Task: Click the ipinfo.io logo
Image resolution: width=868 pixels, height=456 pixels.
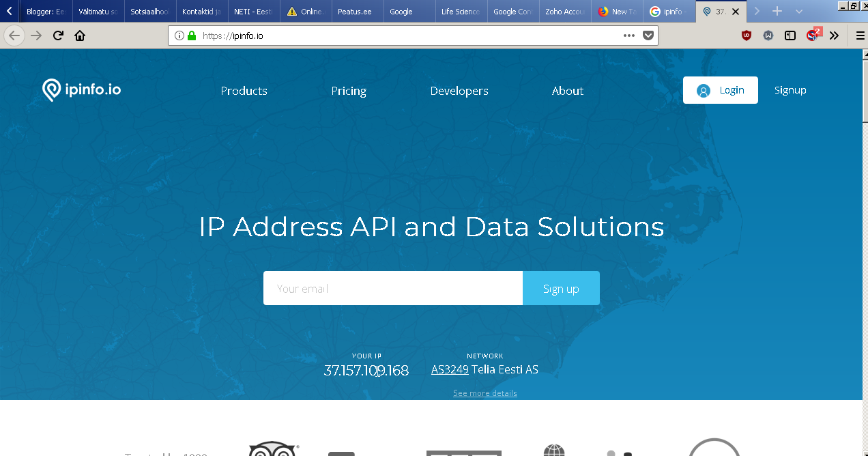Action: click(81, 89)
